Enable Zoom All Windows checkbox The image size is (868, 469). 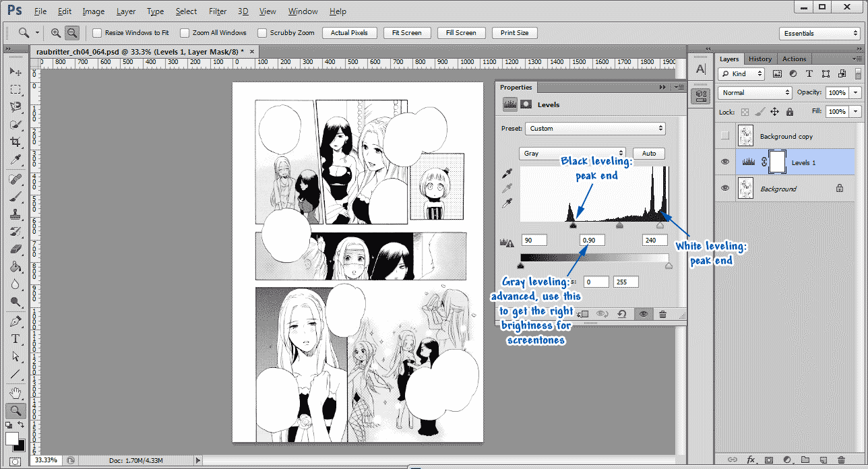click(185, 32)
